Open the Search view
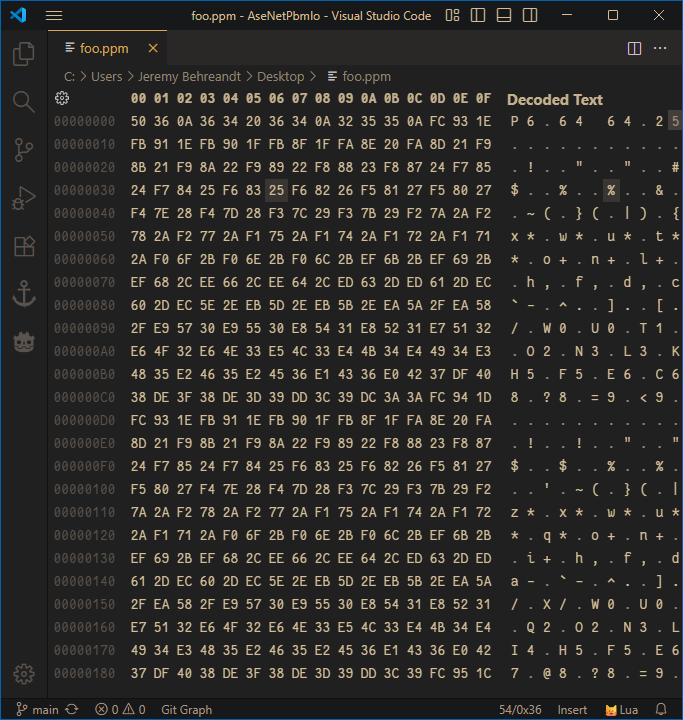This screenshot has height=720, width=683. tap(24, 101)
